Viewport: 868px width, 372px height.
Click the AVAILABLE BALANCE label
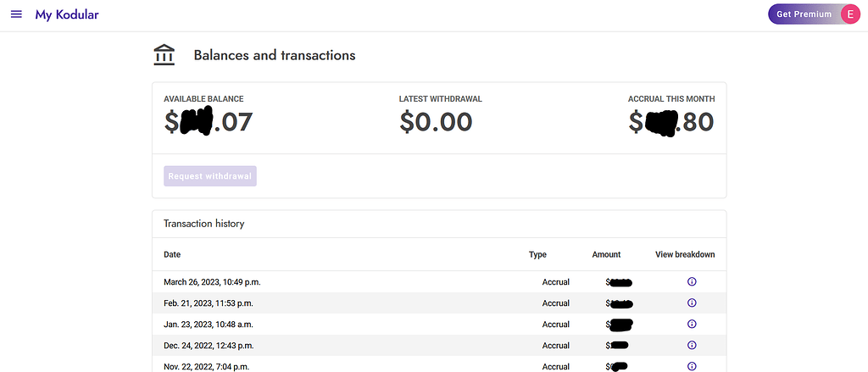coord(203,99)
